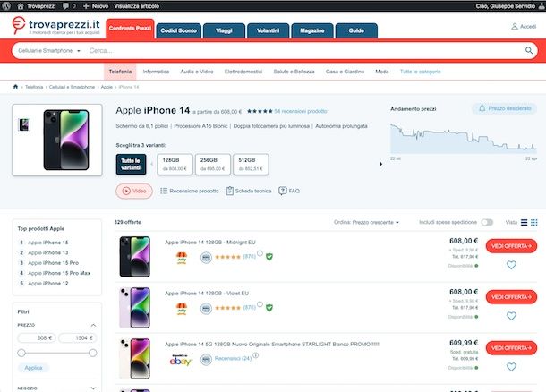Image resolution: width=546 pixels, height=392 pixels.
Task: Choose the 128GB variant
Action: coord(175,164)
